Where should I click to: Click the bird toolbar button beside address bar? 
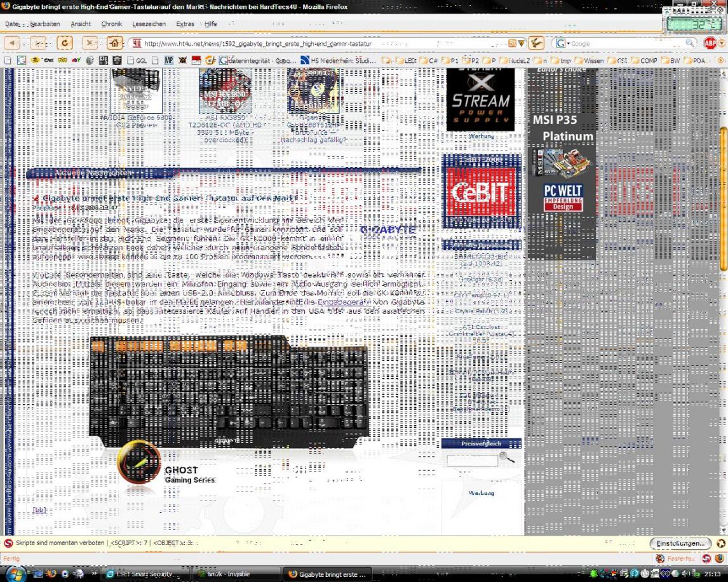[x=536, y=43]
